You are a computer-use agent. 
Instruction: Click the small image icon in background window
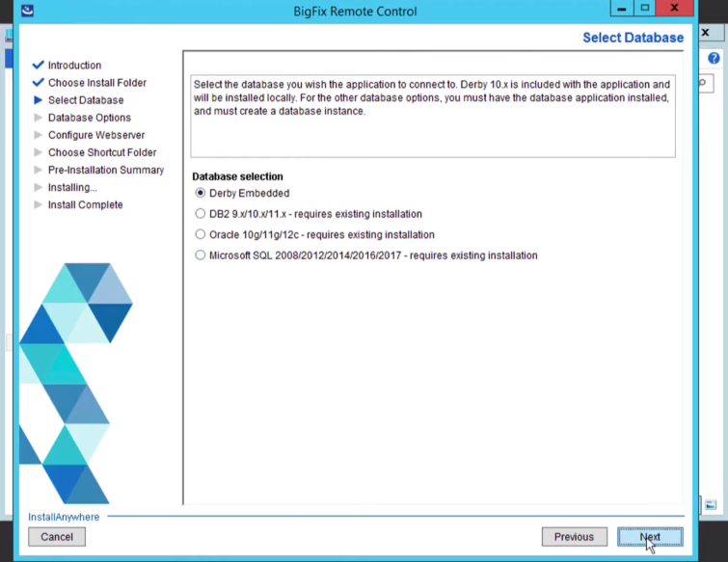tap(711, 504)
